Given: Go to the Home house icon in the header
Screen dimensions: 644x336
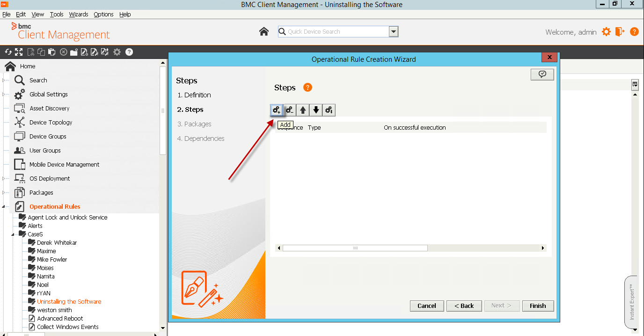Looking at the screenshot, I should [264, 31].
